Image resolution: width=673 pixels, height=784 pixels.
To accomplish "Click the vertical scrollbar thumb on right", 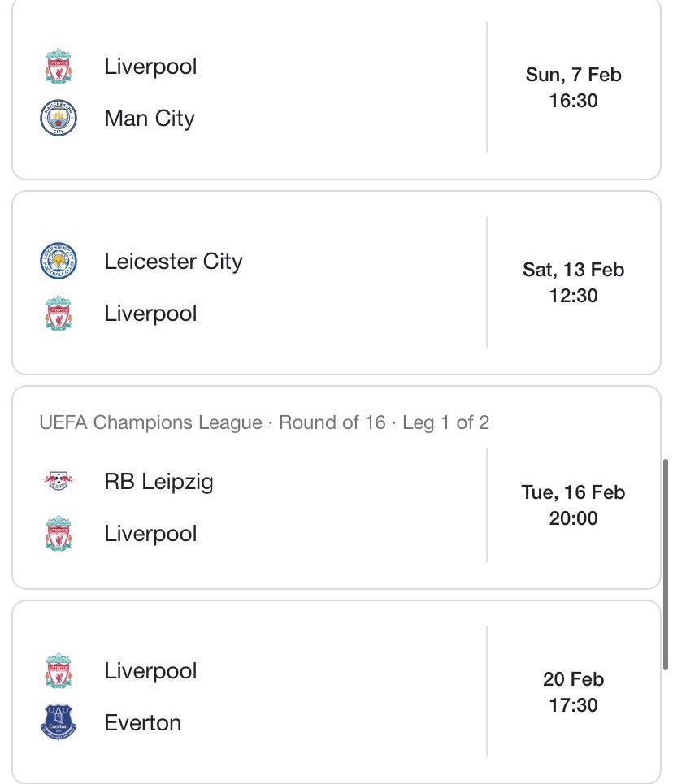I will [x=666, y=565].
